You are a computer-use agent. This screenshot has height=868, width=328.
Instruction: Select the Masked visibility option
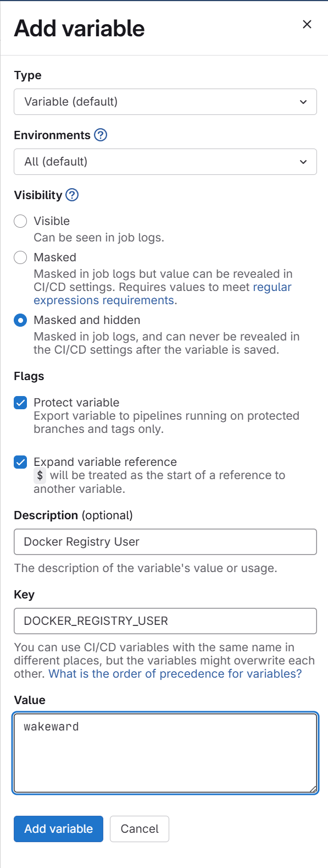point(20,257)
